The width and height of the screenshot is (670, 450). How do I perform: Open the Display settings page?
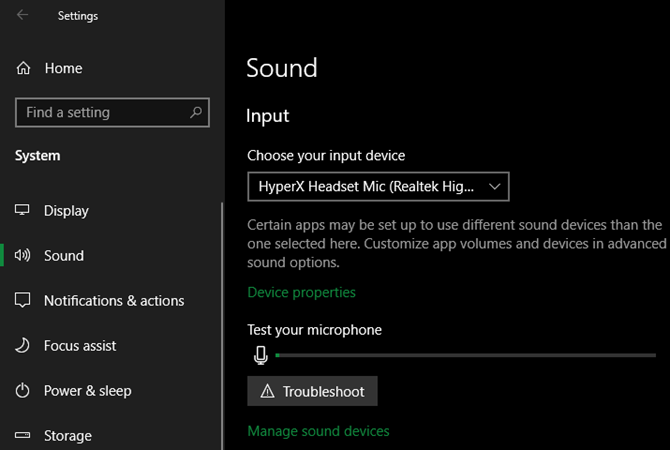66,211
